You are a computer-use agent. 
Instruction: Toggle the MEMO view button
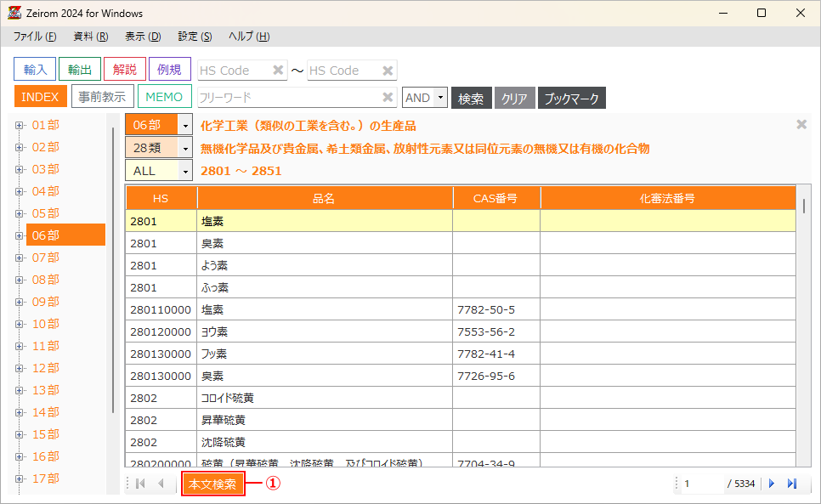(x=165, y=98)
